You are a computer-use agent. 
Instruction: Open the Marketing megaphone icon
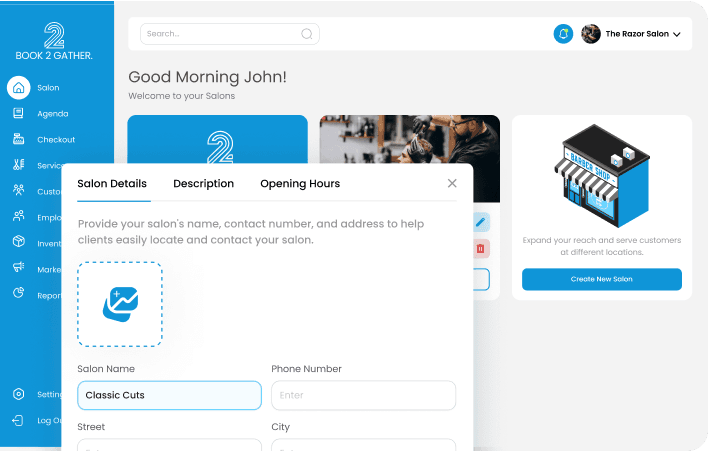[x=19, y=267]
